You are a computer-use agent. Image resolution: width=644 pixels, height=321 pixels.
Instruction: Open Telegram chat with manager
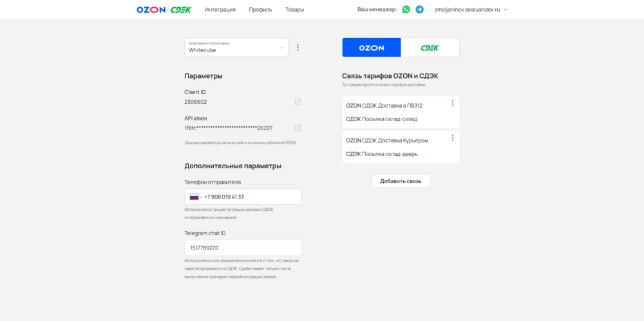419,10
